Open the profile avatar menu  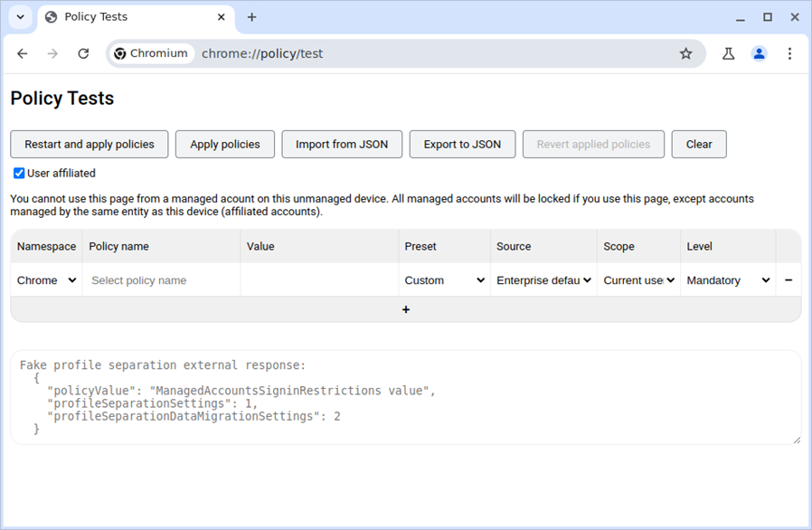760,53
